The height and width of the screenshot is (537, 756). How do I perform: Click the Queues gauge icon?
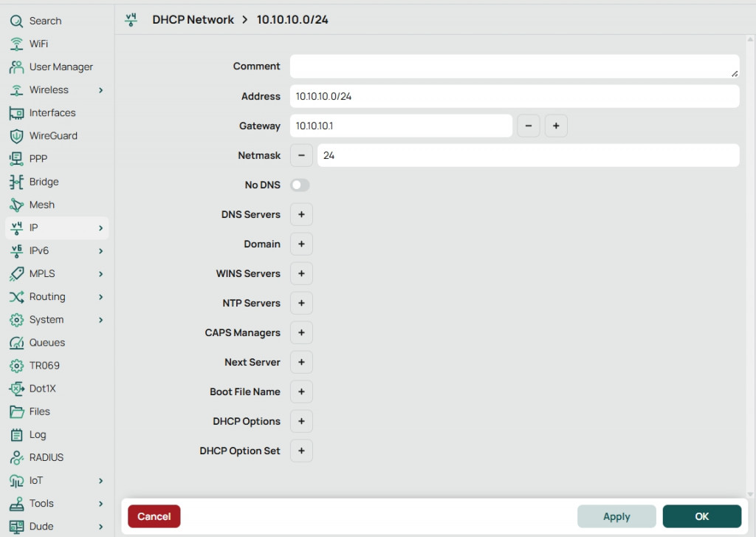[x=16, y=343]
